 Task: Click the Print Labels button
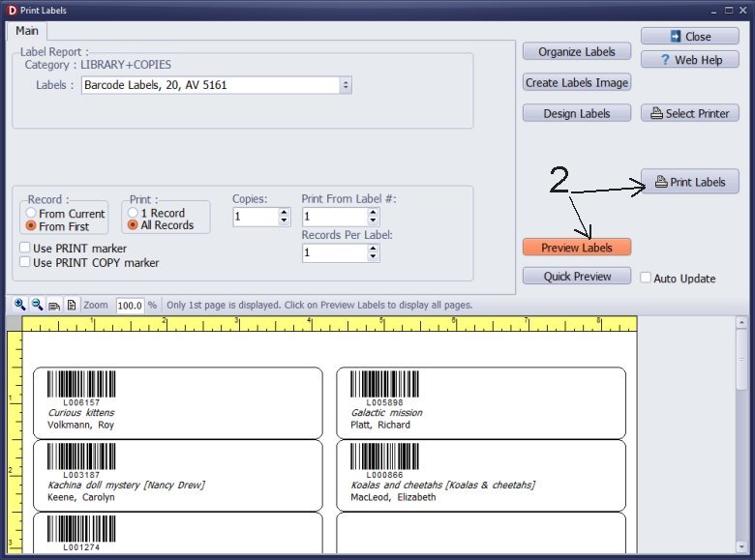click(689, 182)
